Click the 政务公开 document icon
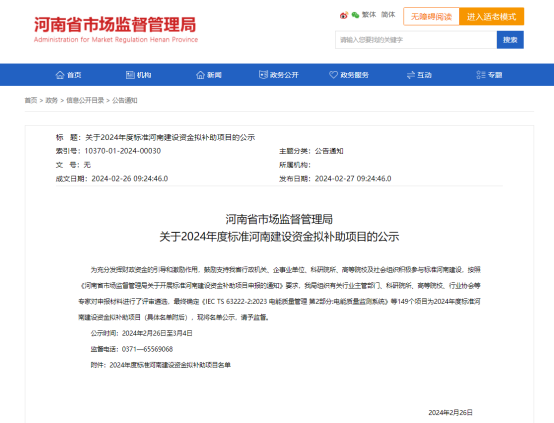The width and height of the screenshot is (554, 423). (263, 75)
